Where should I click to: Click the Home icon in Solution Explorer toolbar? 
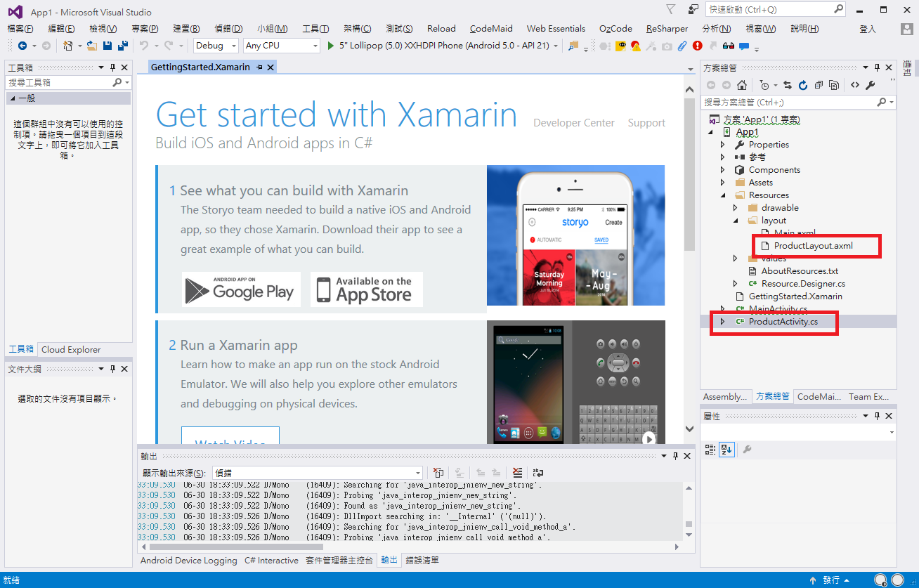click(742, 85)
